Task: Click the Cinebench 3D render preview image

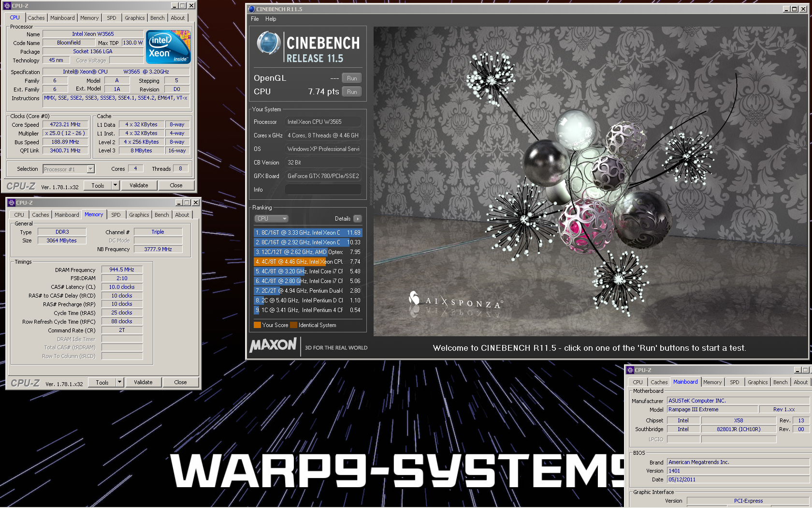Action: [x=589, y=181]
